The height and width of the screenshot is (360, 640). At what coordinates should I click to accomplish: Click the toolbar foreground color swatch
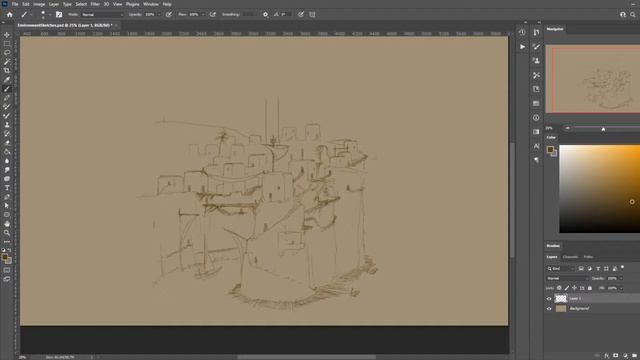point(4,257)
